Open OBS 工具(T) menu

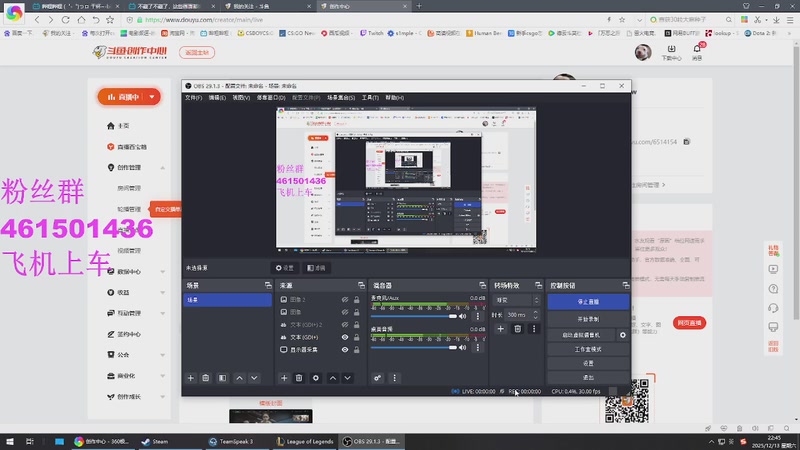[x=370, y=97]
